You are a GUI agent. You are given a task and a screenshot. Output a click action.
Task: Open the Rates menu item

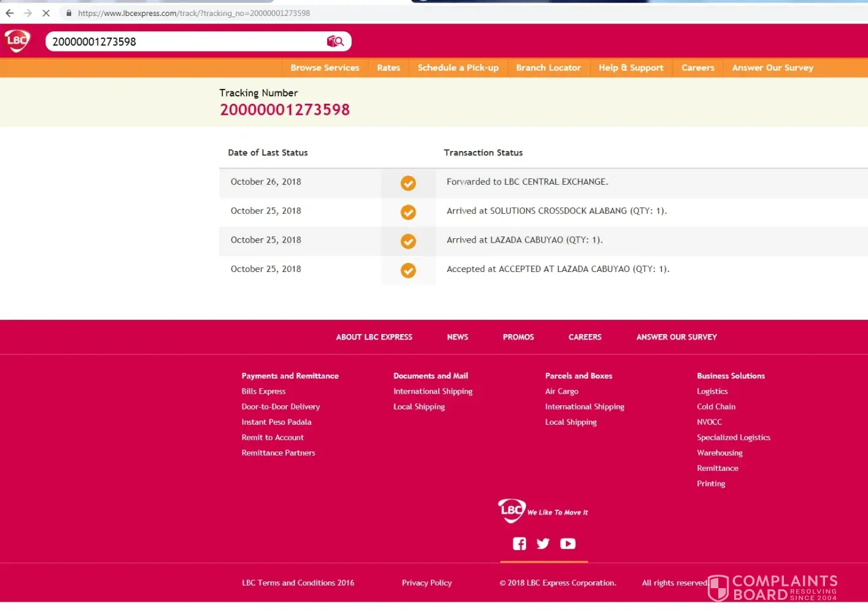click(388, 68)
